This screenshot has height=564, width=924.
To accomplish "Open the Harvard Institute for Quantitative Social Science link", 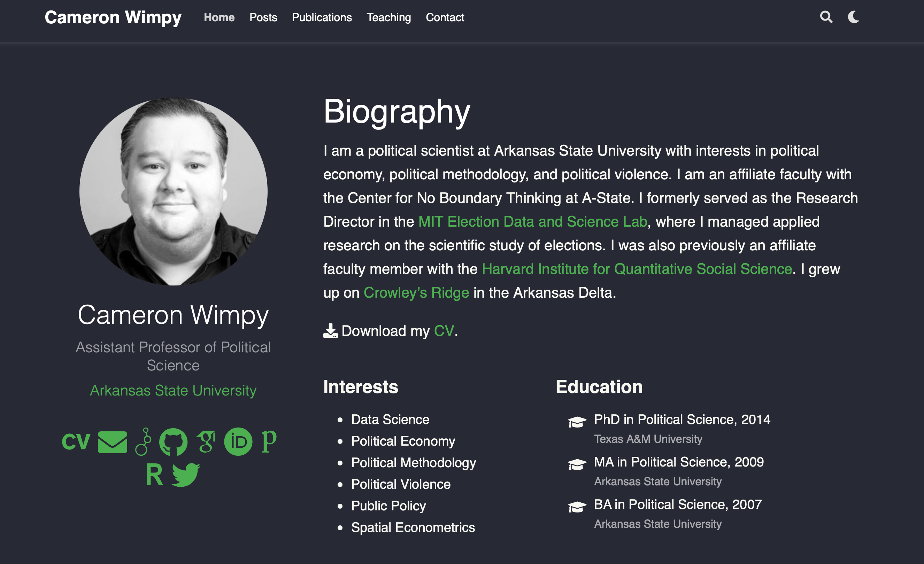I will tap(637, 269).
